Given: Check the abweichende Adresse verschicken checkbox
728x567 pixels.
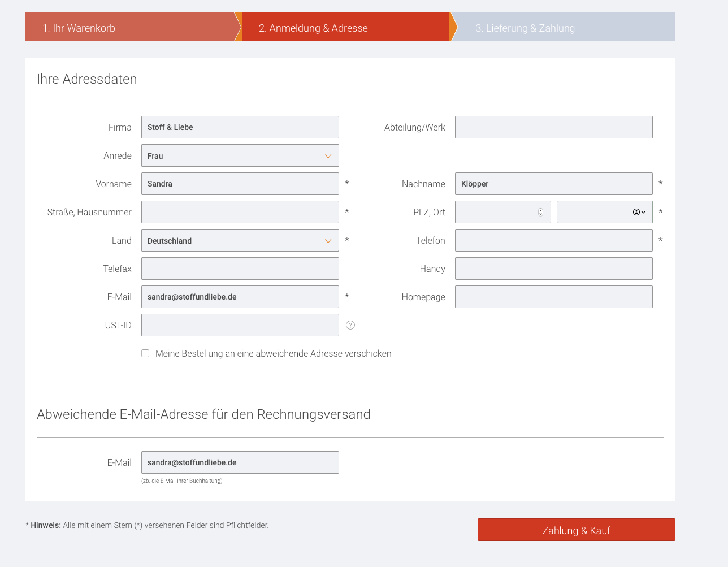Looking at the screenshot, I should [145, 353].
